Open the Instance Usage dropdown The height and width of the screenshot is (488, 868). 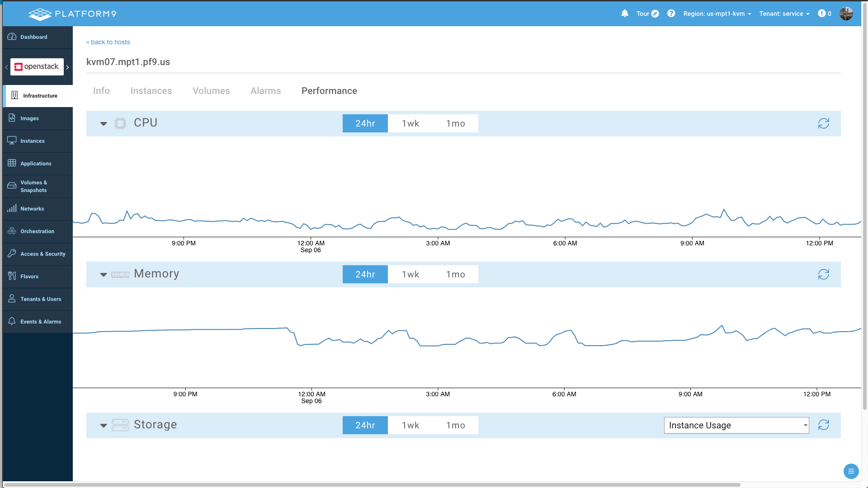736,425
